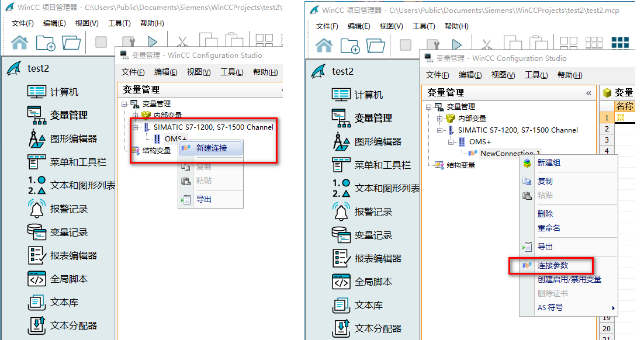Click 文本分配器 icon in the right project tree

[341, 328]
